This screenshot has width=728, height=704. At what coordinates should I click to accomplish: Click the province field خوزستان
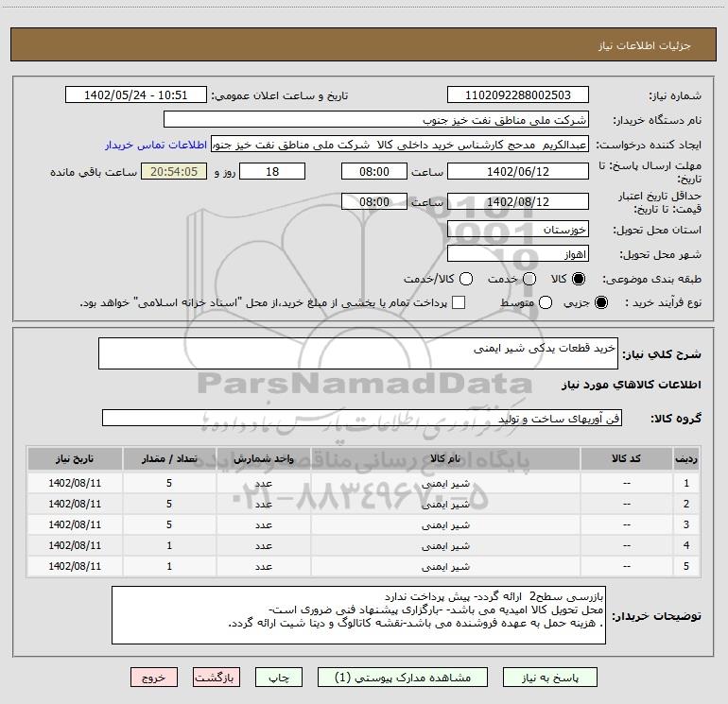(518, 230)
